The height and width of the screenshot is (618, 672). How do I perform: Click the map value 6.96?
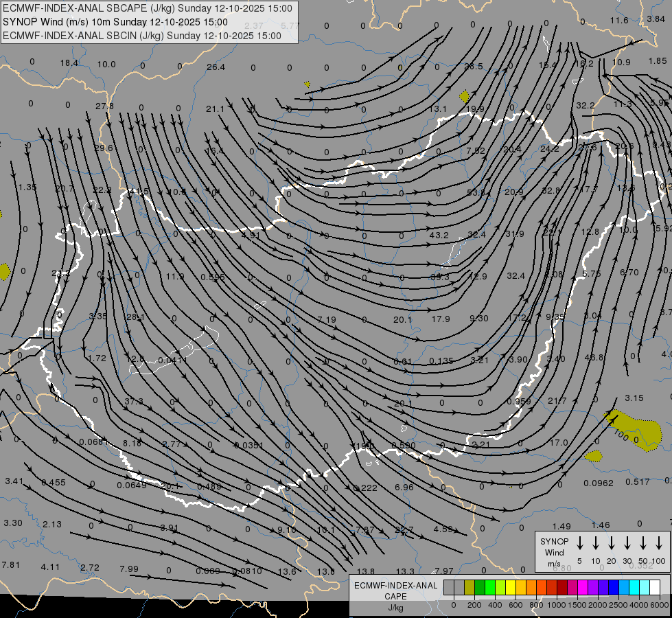pyautogui.click(x=404, y=488)
